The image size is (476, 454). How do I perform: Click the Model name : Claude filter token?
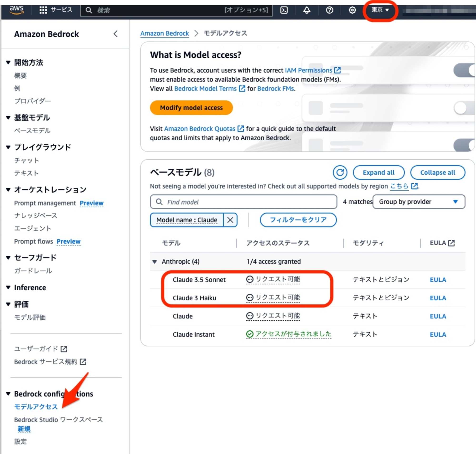coord(187,220)
